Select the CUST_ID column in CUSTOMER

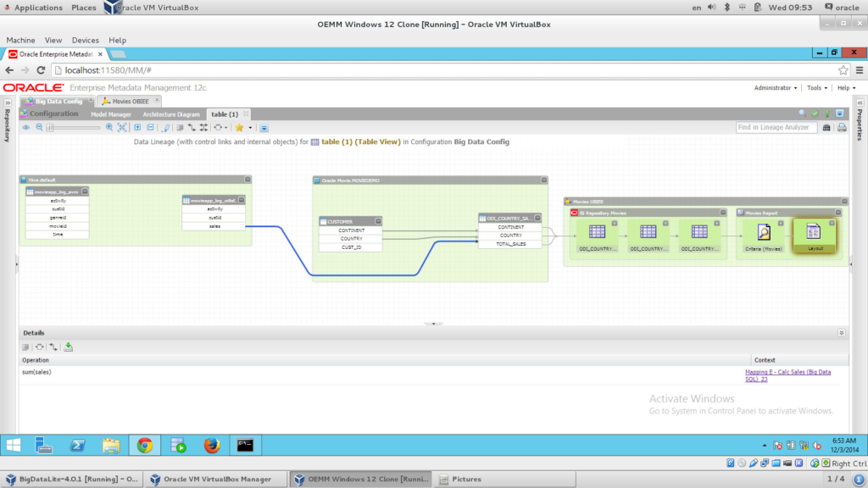pos(351,247)
